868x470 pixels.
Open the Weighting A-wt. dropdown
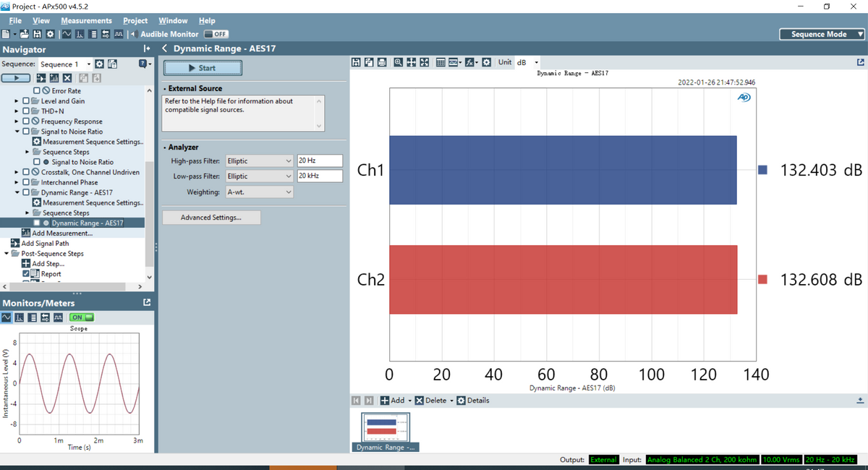(260, 192)
